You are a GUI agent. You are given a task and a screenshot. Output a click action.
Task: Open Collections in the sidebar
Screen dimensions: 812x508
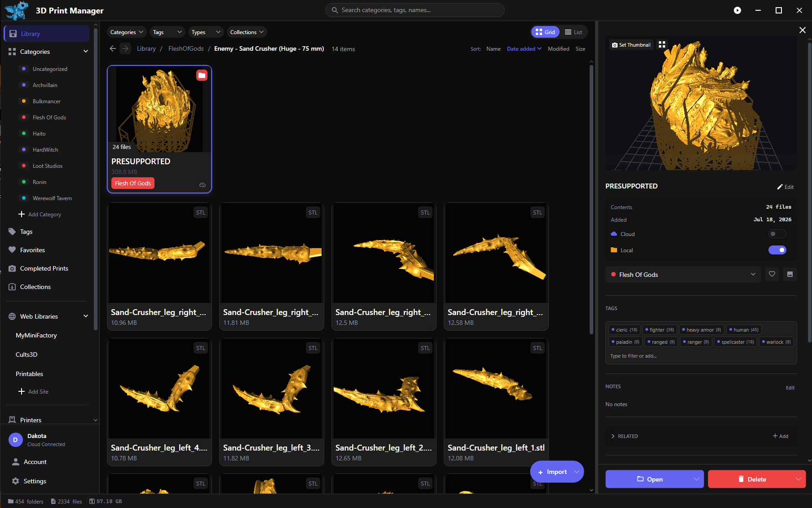[x=35, y=287]
